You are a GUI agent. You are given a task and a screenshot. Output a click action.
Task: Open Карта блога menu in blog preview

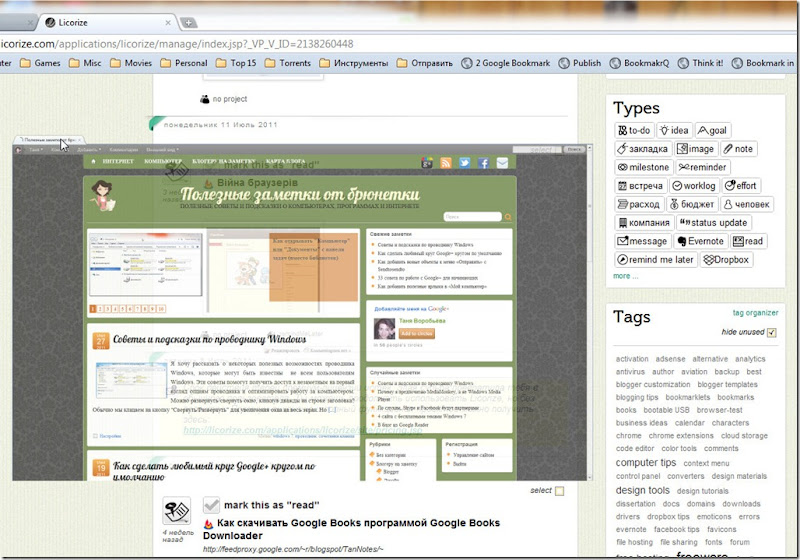pos(285,161)
